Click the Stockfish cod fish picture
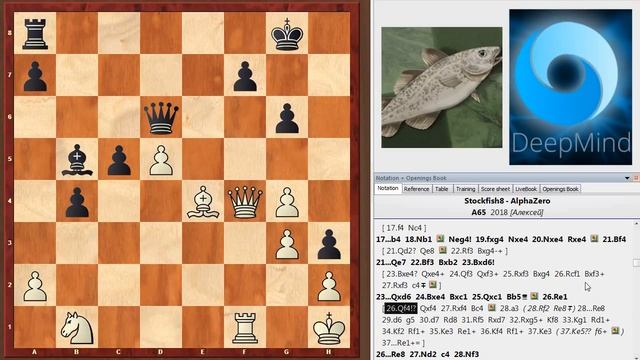 tap(442, 87)
